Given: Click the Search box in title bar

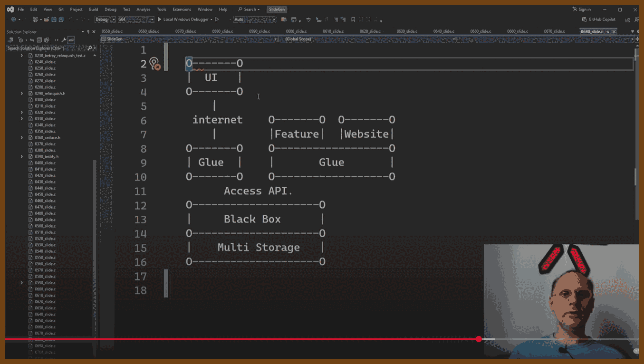Looking at the screenshot, I should click(249, 10).
